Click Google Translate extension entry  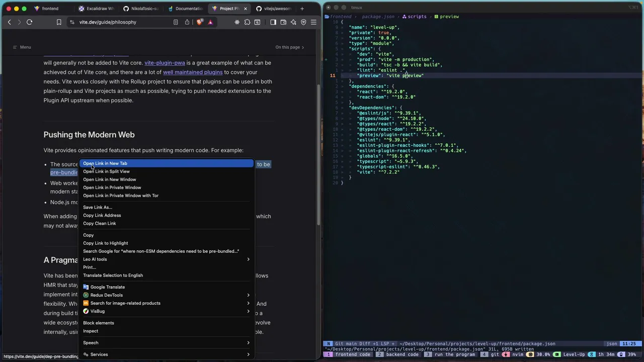pos(167,287)
